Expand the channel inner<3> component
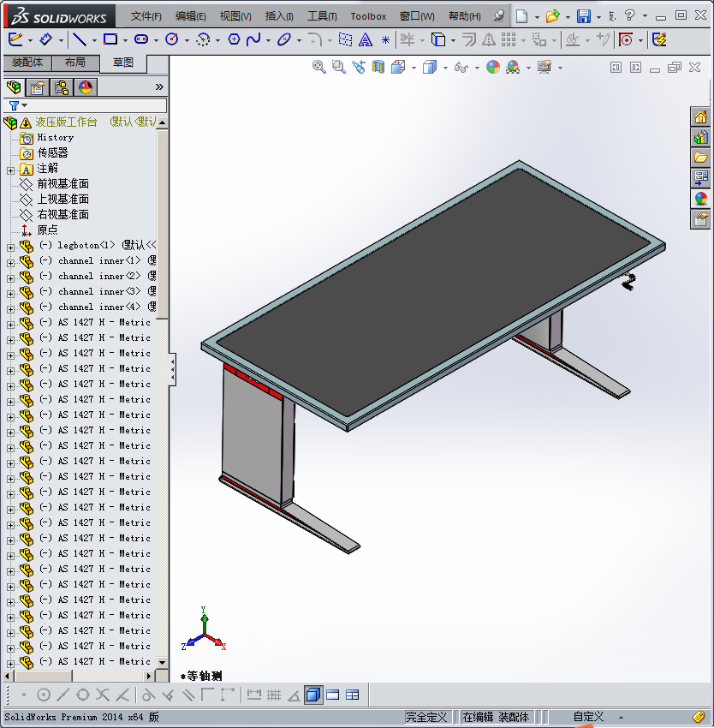This screenshot has width=714, height=728. 10,294
